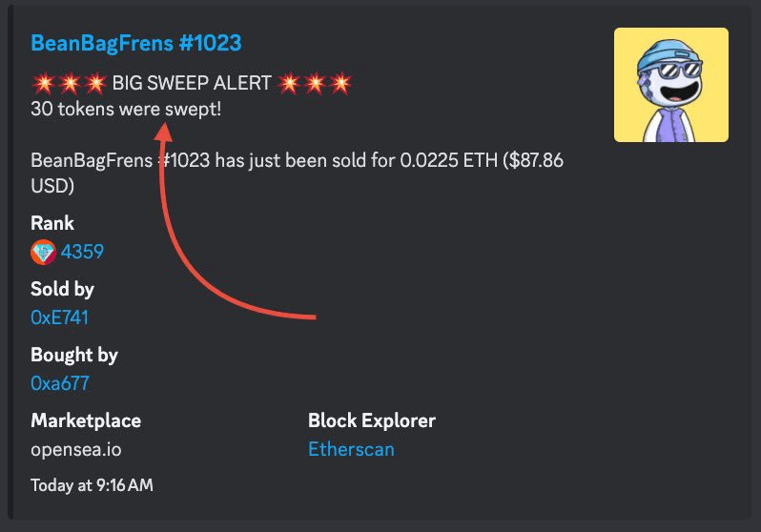Open the rank 4359 link
761x532 pixels.
[x=82, y=252]
